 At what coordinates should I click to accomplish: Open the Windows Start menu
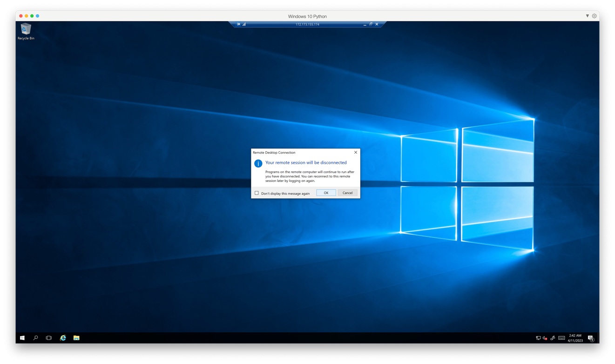click(22, 338)
